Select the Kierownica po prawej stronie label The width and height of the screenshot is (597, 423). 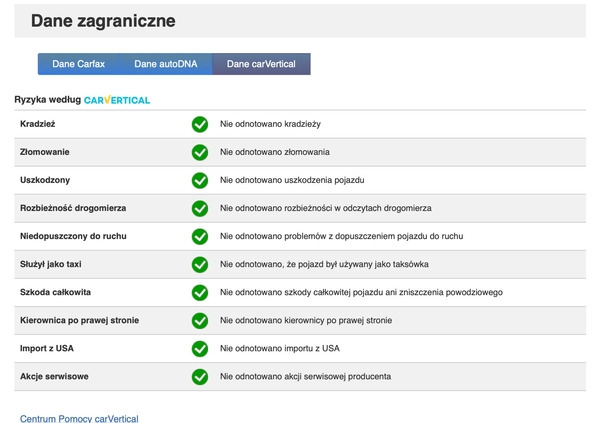(x=79, y=320)
